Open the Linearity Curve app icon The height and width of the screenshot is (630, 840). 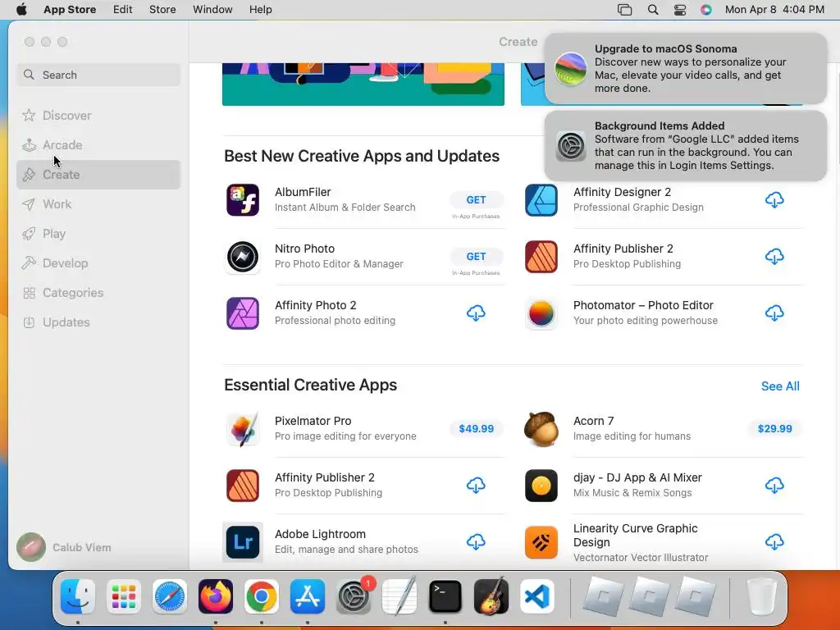(541, 542)
